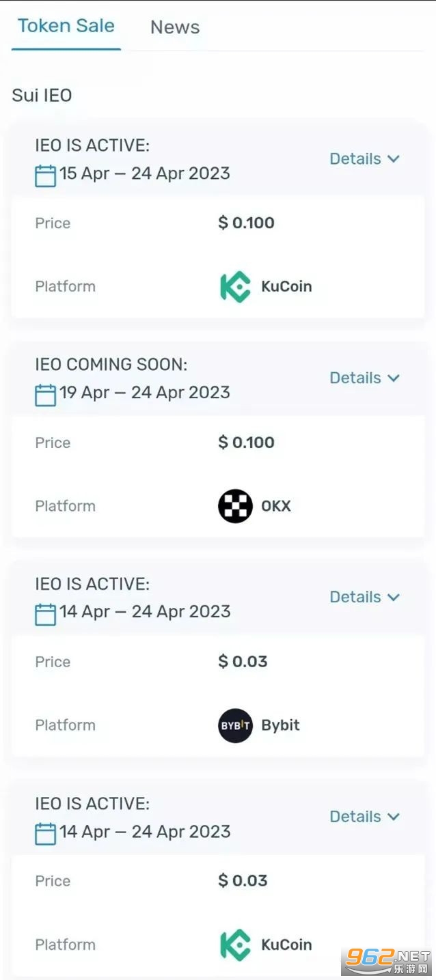Click the OKX checkered logo
This screenshot has width=436, height=980.
click(x=235, y=506)
